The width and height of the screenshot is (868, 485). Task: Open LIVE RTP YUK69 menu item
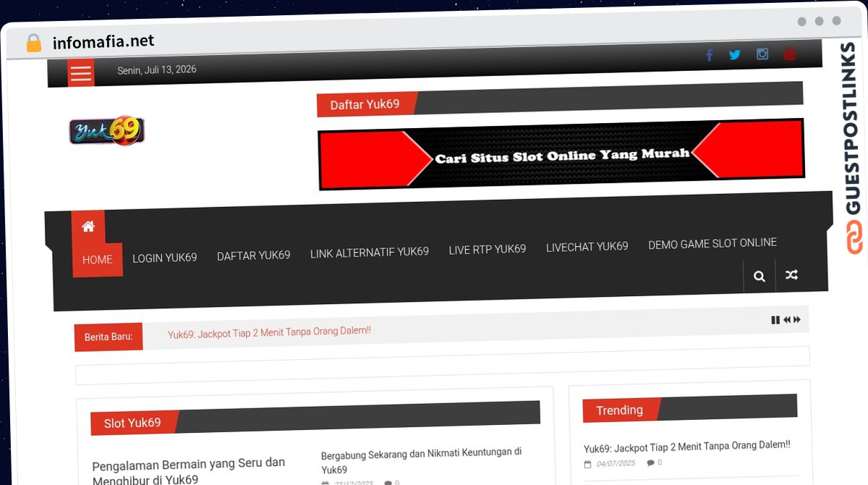[x=488, y=249]
